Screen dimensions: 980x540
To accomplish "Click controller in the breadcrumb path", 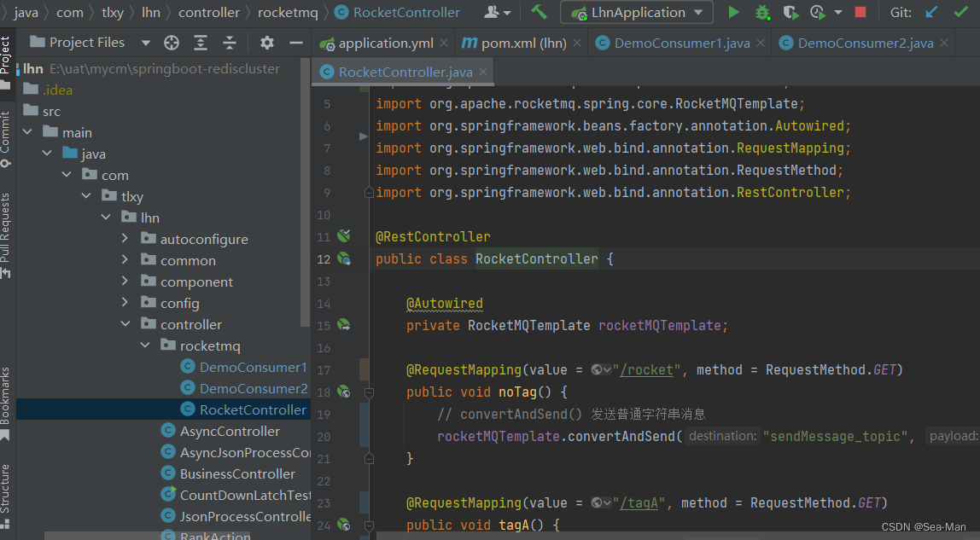I will [209, 13].
